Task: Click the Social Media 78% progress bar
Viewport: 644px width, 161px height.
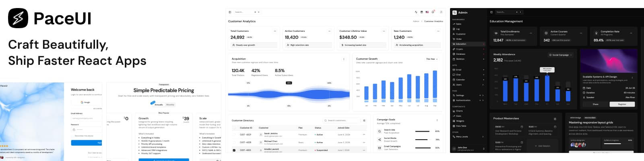Action: pyautogui.click(x=422, y=139)
